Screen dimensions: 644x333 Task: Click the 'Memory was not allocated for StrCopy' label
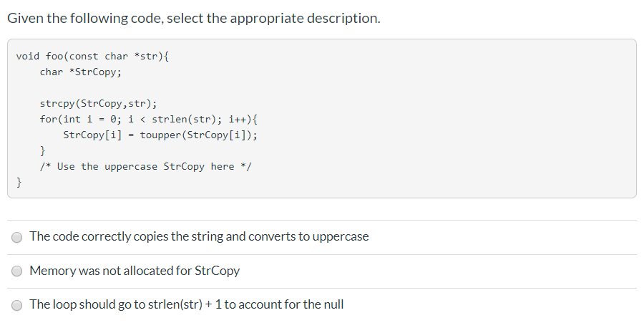pyautogui.click(x=135, y=271)
